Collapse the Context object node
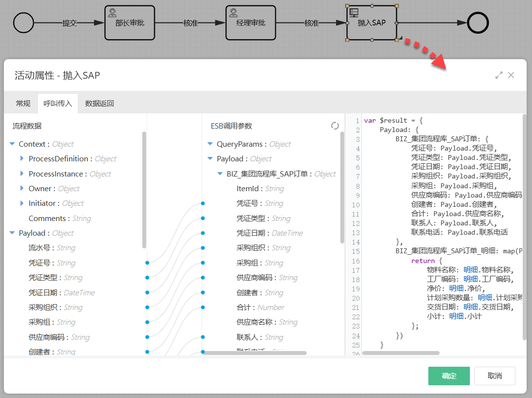 [x=12, y=144]
